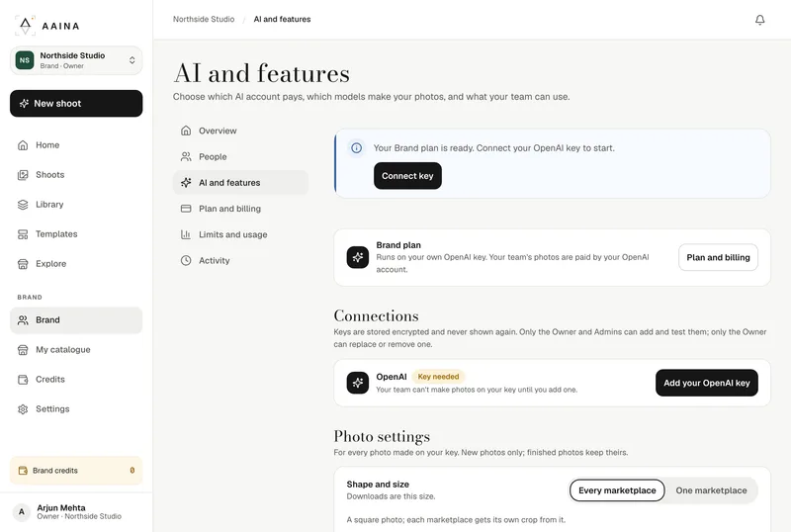The width and height of the screenshot is (791, 532).
Task: Click the Connections heading
Action: 377,316
